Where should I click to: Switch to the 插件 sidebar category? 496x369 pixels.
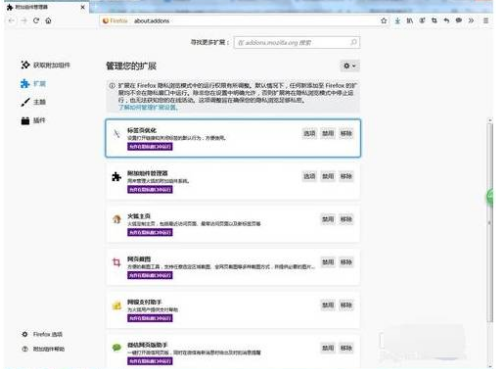click(33, 120)
